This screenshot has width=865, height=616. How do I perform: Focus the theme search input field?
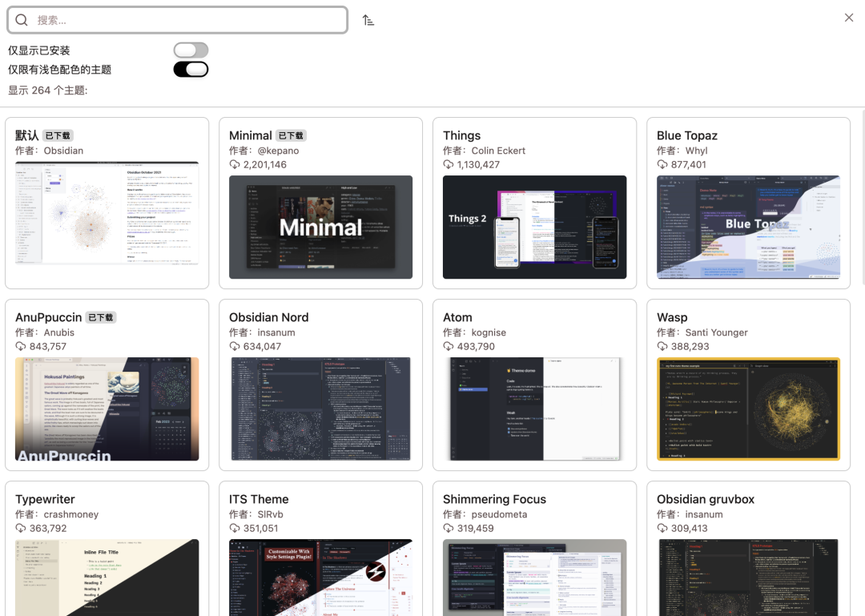tap(178, 20)
